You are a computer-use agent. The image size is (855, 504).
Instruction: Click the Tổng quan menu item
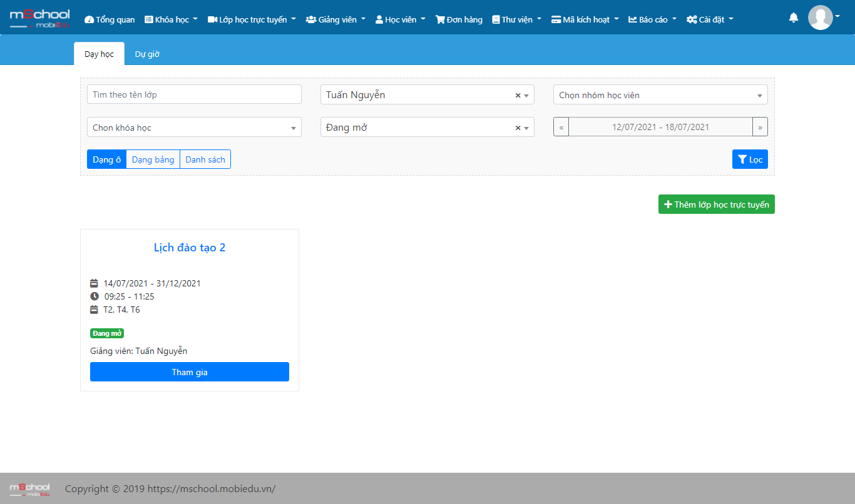110,19
